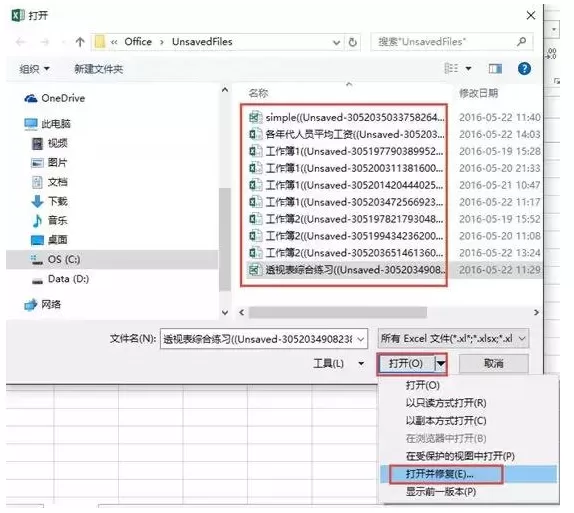
Task: Click the UnsavedFiles breadcrumb segment
Action: pos(202,42)
